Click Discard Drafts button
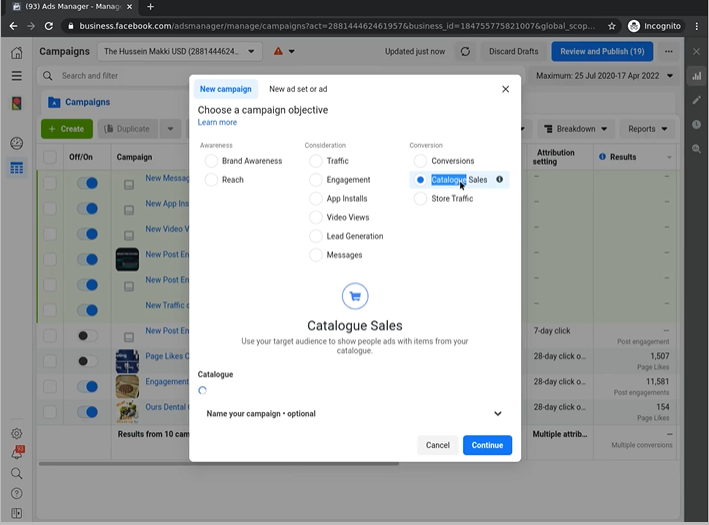Image resolution: width=709 pixels, height=525 pixels. click(513, 52)
